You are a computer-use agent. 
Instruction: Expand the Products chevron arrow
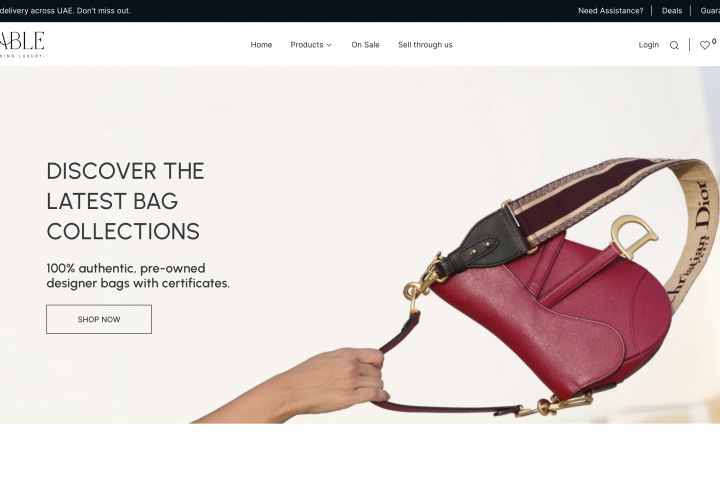(x=329, y=45)
